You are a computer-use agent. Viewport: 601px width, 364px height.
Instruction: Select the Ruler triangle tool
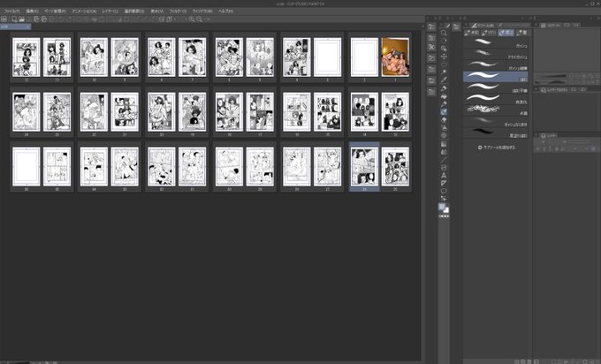[444, 183]
